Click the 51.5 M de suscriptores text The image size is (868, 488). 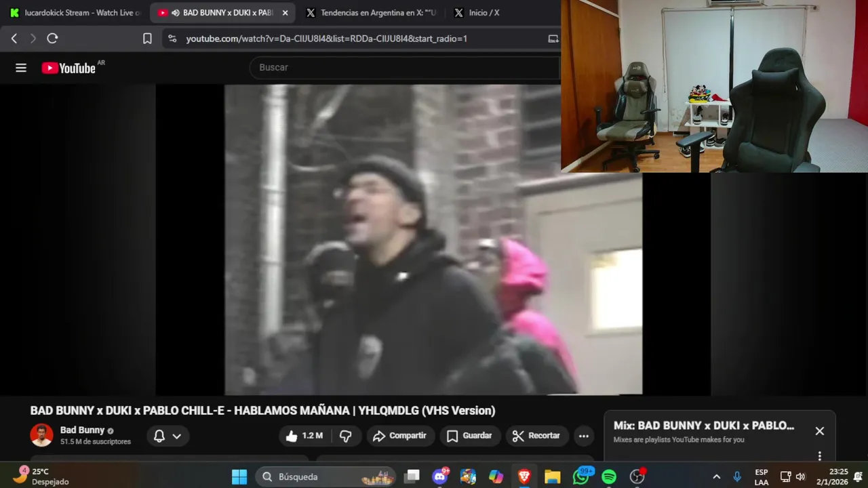coord(96,442)
